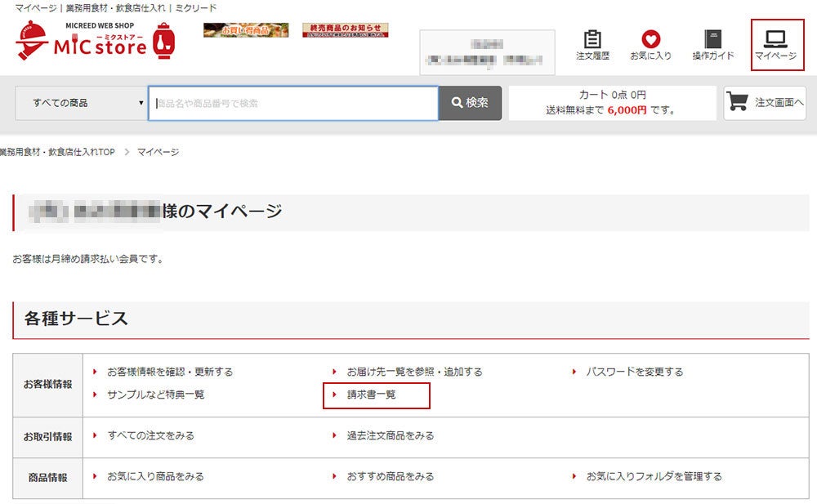Click the MIC store logo

[95, 41]
